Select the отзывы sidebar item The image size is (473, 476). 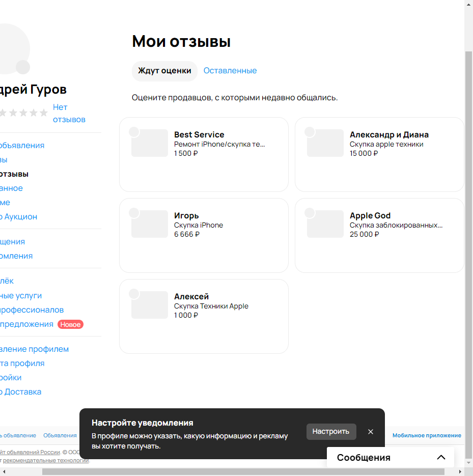coord(14,174)
